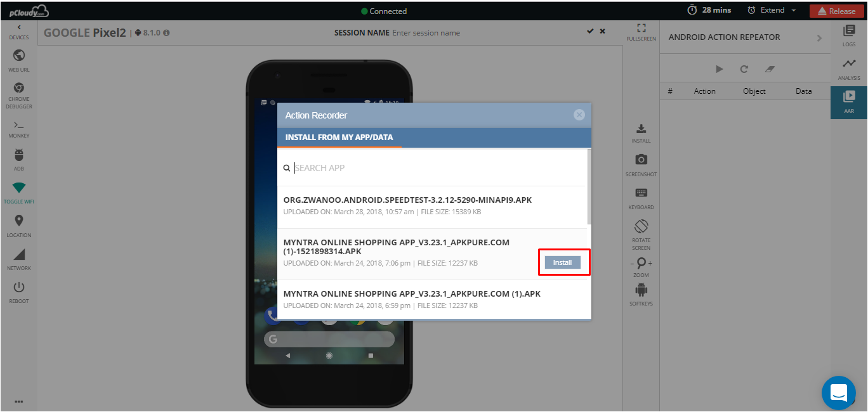Click the Object column header
This screenshot has height=412, width=868.
click(754, 91)
